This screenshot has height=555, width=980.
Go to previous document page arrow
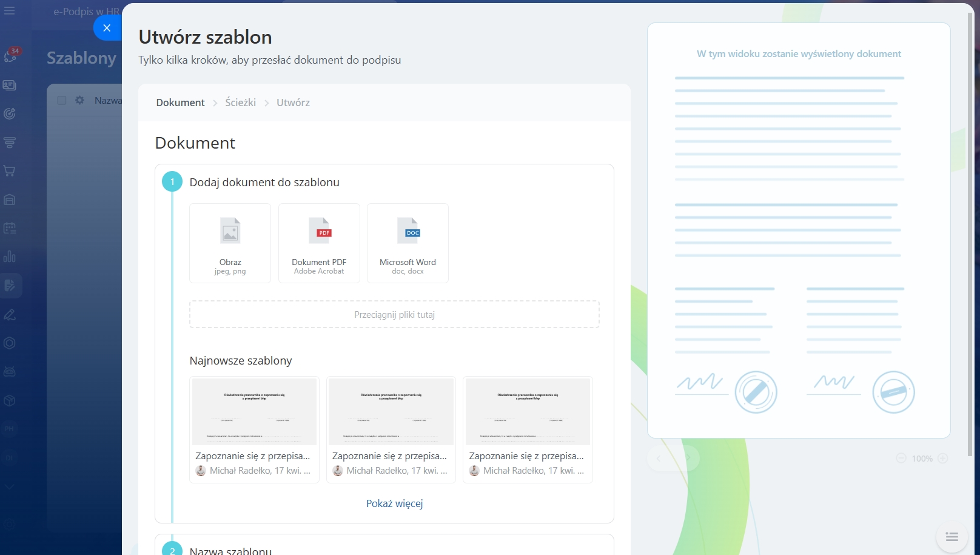pos(659,459)
